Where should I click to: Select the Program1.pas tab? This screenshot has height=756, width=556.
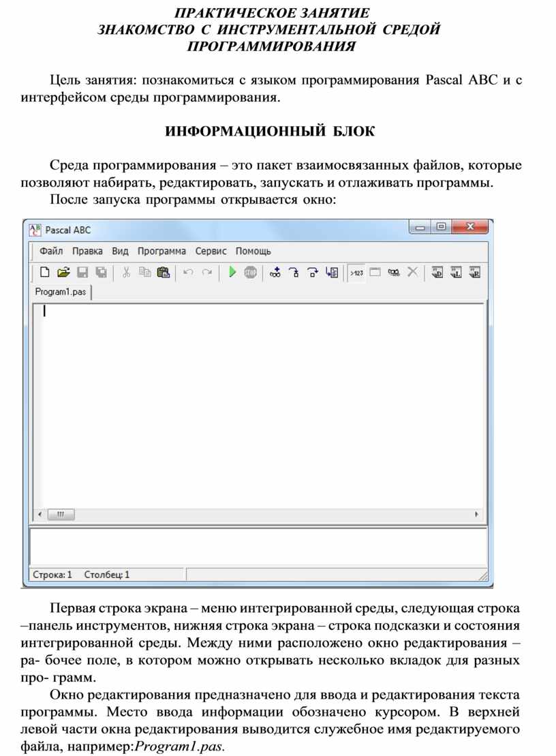click(x=61, y=292)
